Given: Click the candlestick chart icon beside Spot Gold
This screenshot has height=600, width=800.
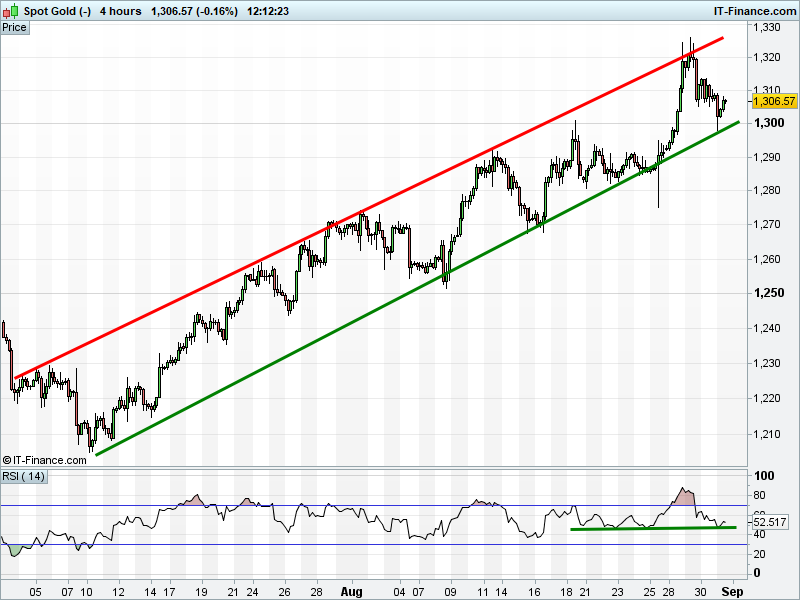Looking at the screenshot, I should (11, 11).
